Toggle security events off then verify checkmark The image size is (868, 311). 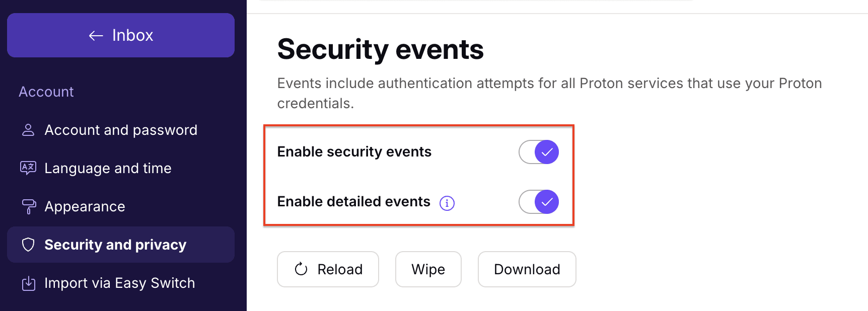(x=538, y=151)
